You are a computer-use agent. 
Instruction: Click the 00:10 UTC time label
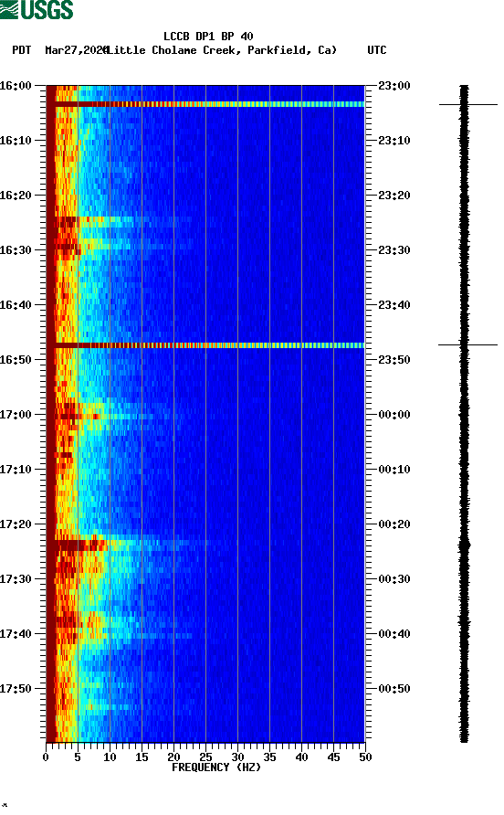[x=394, y=470]
